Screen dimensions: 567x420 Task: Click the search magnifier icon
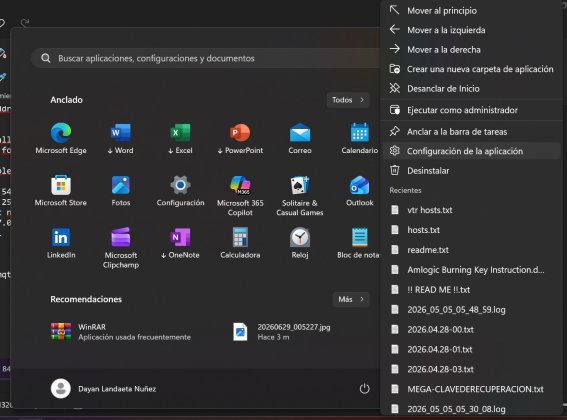[46, 58]
